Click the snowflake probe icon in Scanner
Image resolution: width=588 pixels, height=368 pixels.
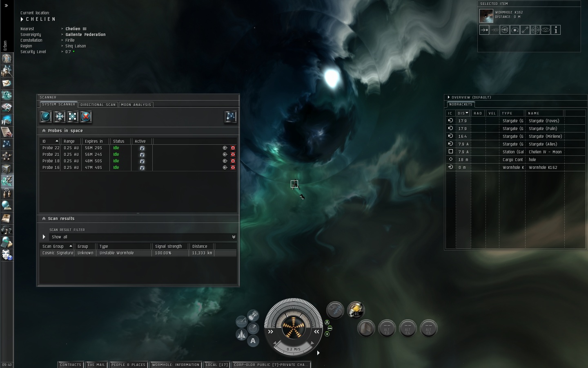click(x=59, y=117)
